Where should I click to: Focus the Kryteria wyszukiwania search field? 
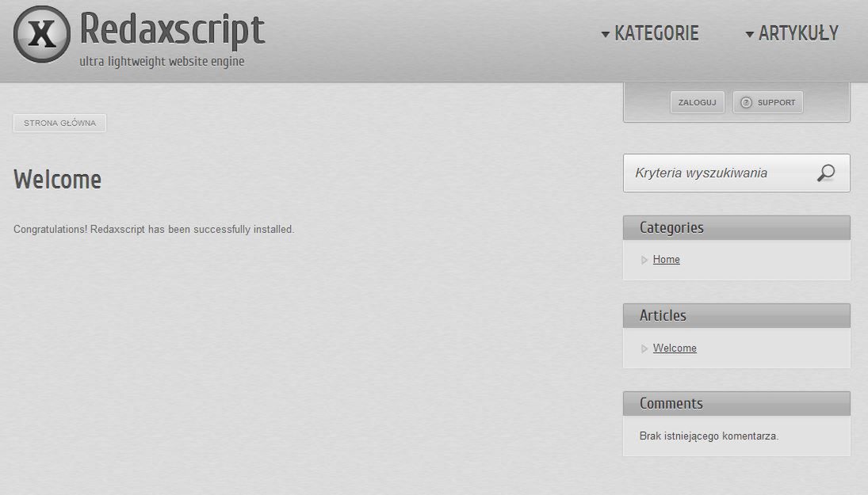pos(736,173)
